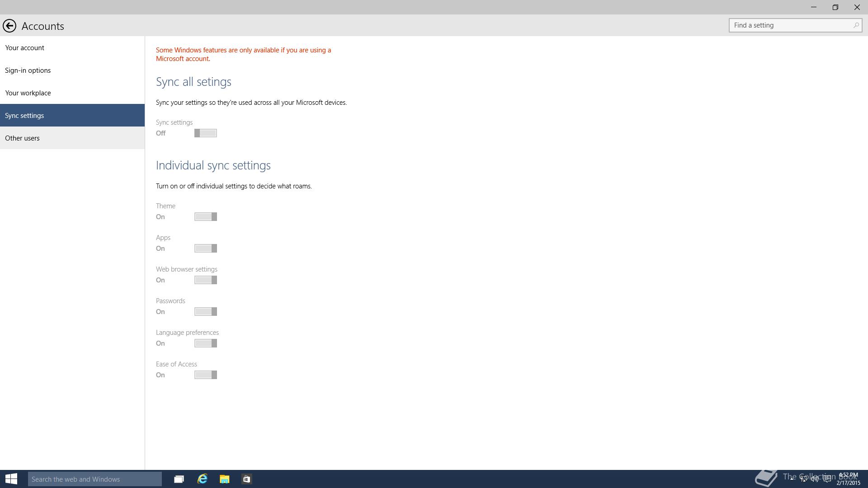
Task: Open File Explorer from the taskbar
Action: pyautogui.click(x=225, y=479)
